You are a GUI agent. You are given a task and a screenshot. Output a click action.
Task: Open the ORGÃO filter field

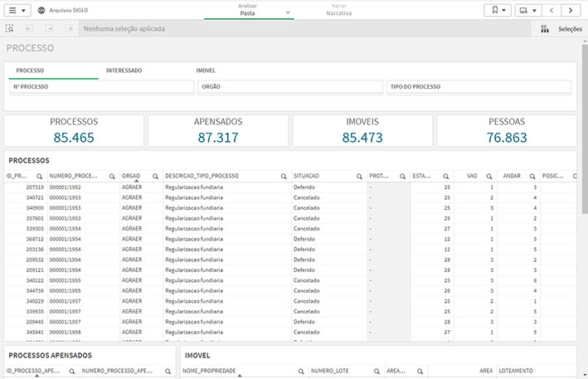pyautogui.click(x=290, y=86)
